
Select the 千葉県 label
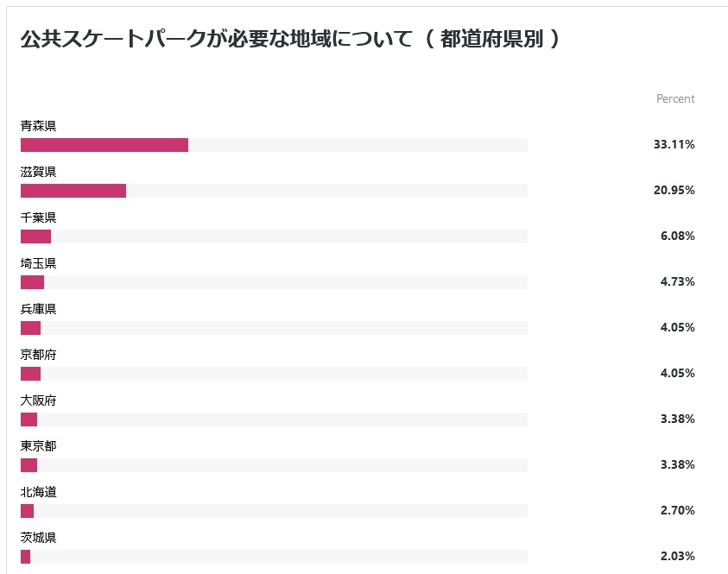coord(39,218)
